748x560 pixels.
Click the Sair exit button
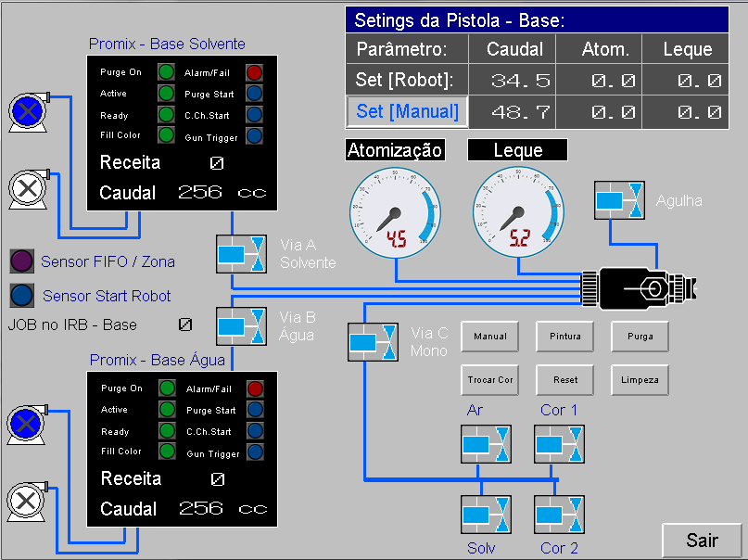pyautogui.click(x=702, y=541)
